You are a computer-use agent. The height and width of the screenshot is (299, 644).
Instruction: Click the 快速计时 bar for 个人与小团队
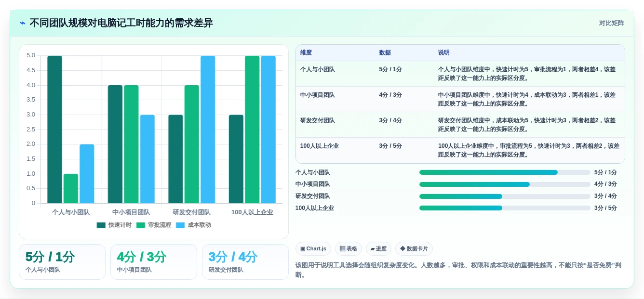coord(54,130)
